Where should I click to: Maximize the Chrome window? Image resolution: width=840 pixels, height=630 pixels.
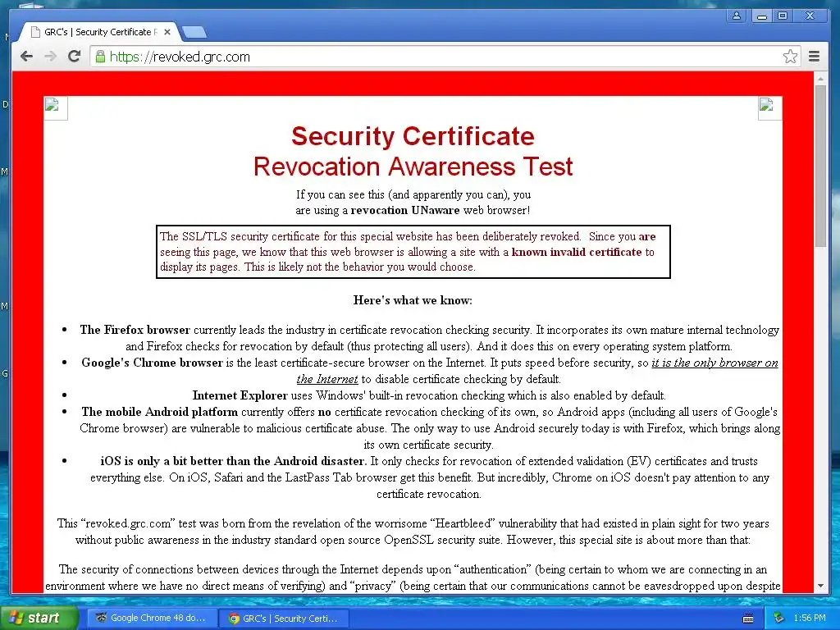(783, 16)
